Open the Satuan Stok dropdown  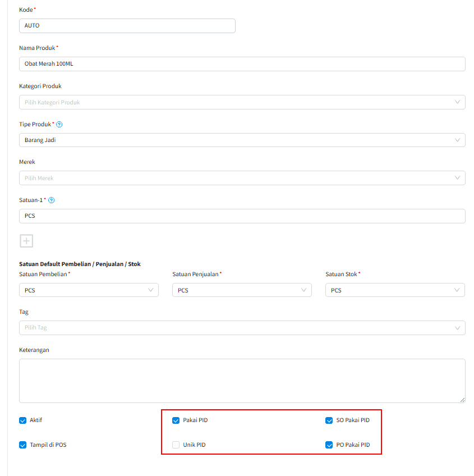(395, 290)
